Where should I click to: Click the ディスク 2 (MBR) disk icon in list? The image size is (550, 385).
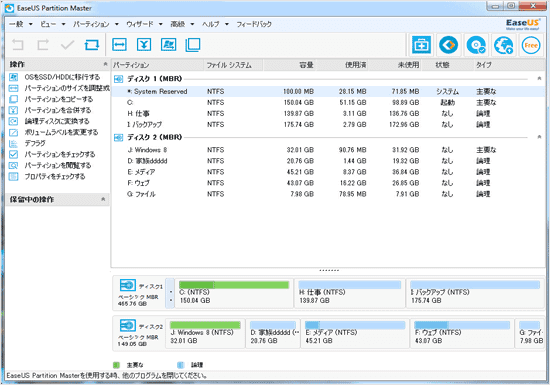point(119,137)
